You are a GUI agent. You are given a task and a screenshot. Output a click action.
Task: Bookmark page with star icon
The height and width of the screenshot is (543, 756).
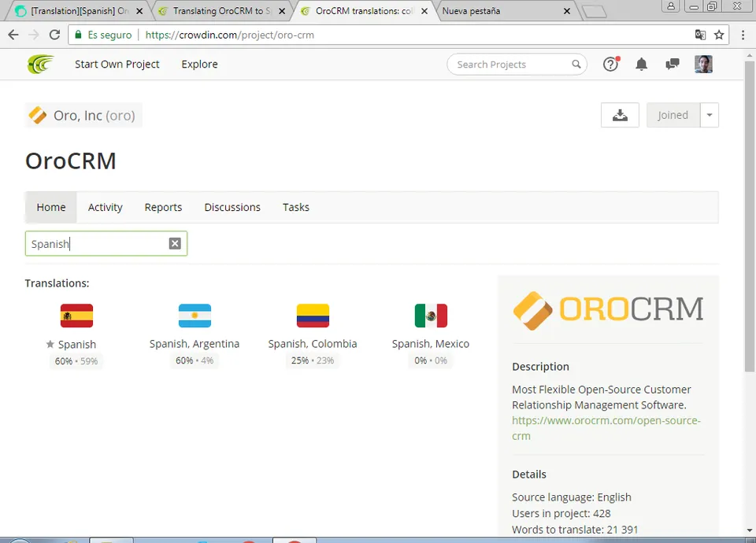coord(719,35)
